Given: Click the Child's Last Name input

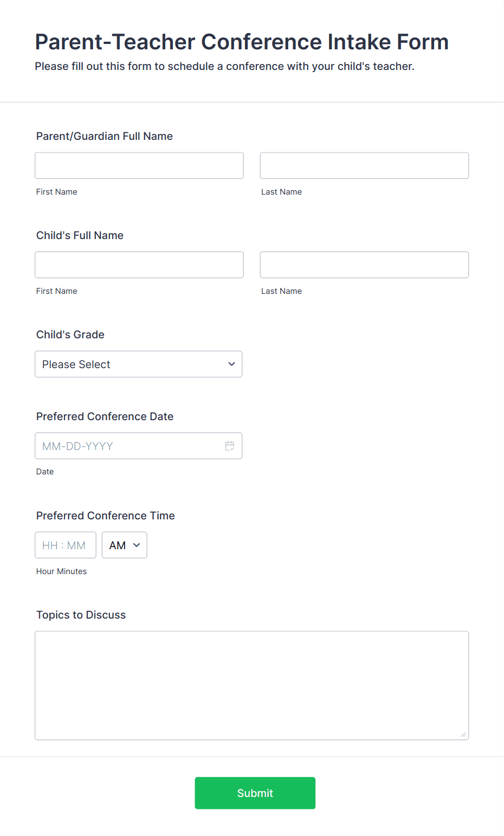Looking at the screenshot, I should pyautogui.click(x=364, y=265).
